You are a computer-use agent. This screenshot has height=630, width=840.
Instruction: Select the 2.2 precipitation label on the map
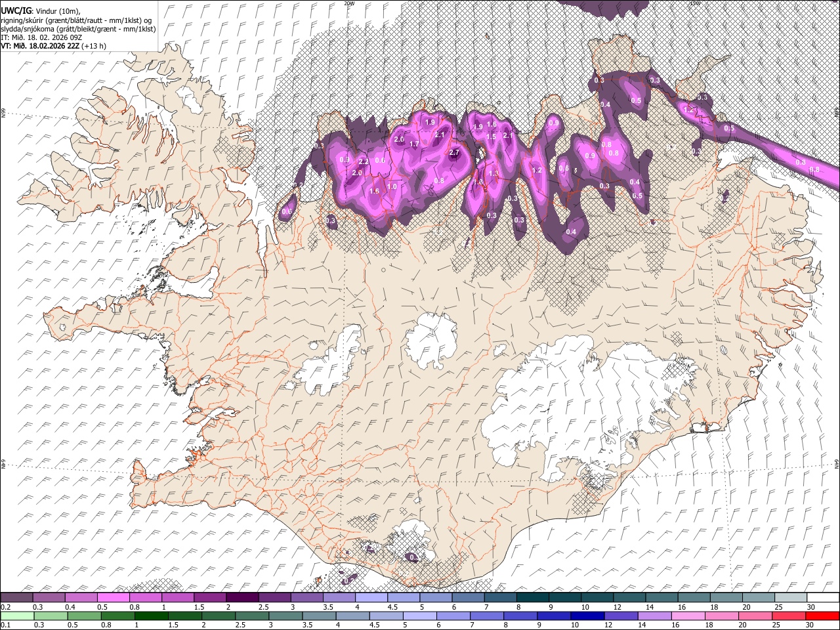[x=364, y=161]
